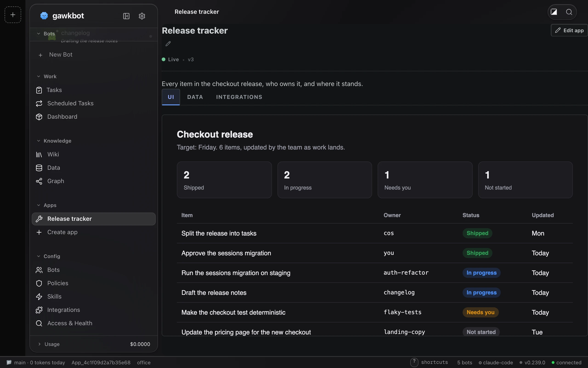Click the gawkbot logo icon

[44, 16]
